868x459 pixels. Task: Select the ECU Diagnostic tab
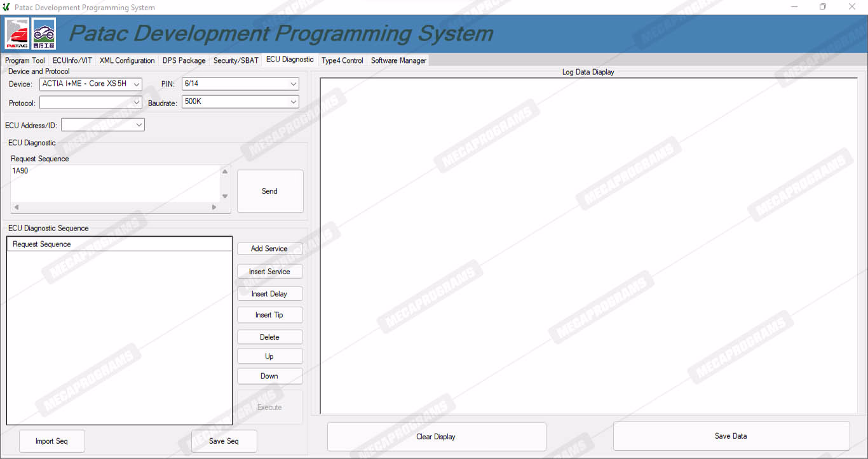[x=290, y=59]
